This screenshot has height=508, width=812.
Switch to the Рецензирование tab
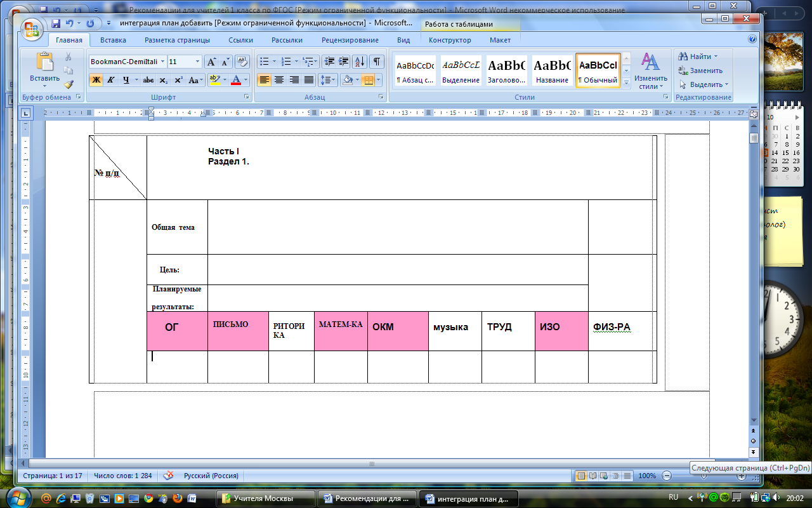[350, 40]
